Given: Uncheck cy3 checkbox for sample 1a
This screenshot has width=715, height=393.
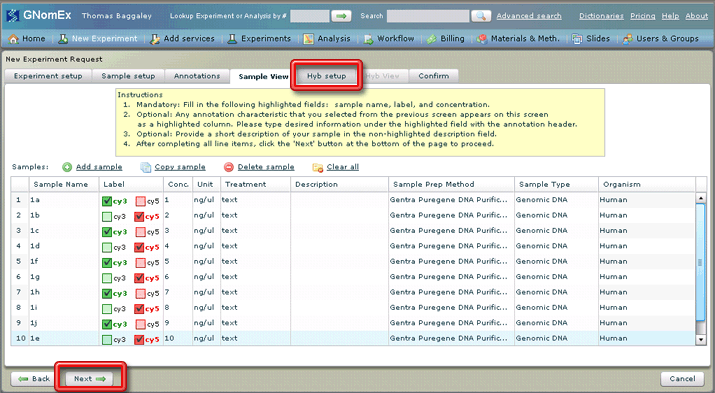Looking at the screenshot, I should click(x=107, y=201).
